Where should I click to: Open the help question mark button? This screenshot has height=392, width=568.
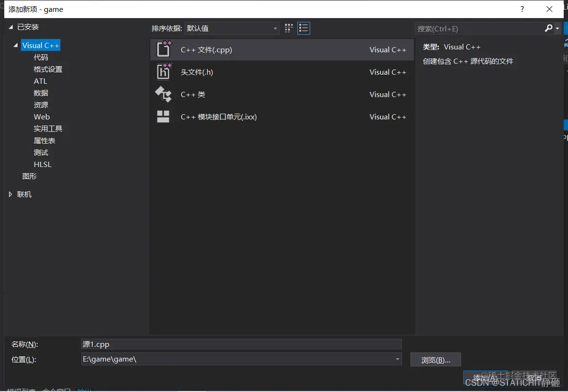pos(522,9)
